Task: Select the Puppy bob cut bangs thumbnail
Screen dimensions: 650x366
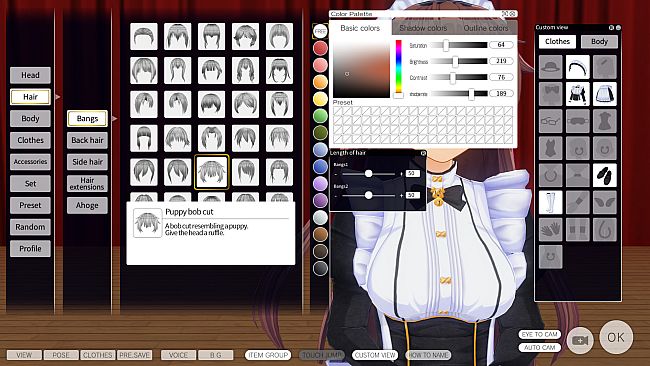Action: pyautogui.click(x=211, y=172)
